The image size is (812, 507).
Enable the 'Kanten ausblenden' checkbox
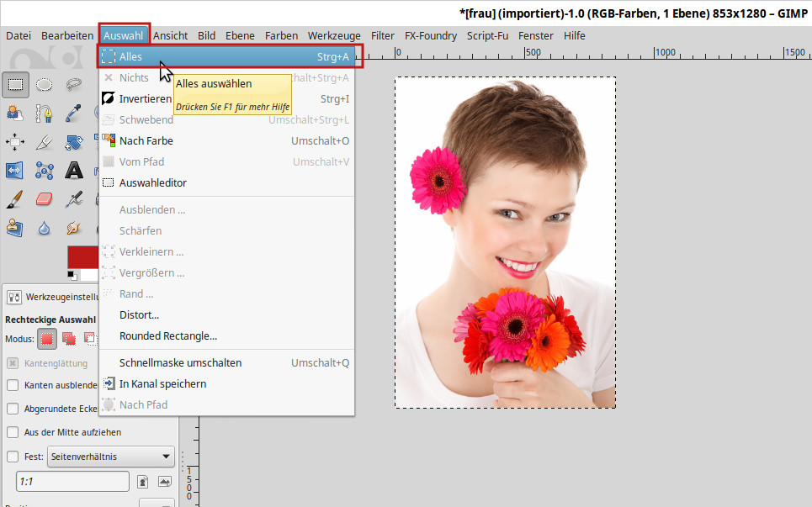[x=13, y=385]
